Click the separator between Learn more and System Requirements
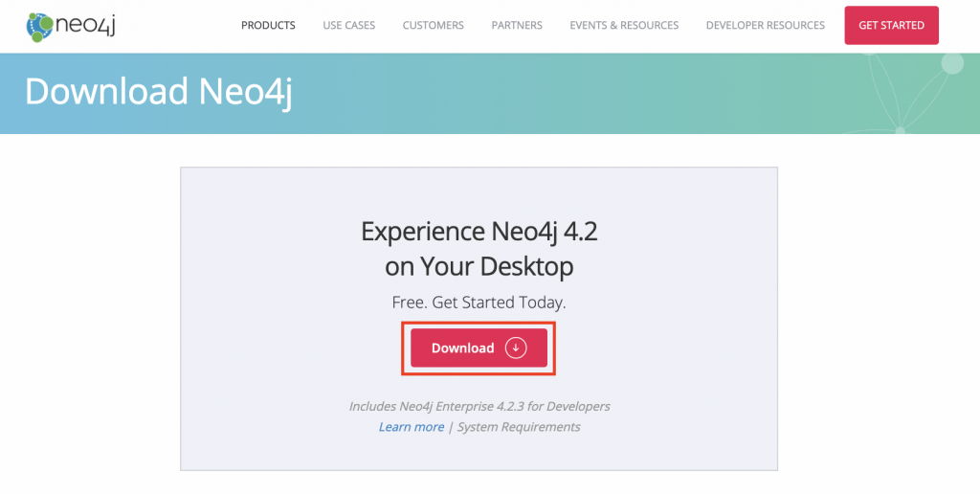980x494 pixels. click(x=451, y=427)
